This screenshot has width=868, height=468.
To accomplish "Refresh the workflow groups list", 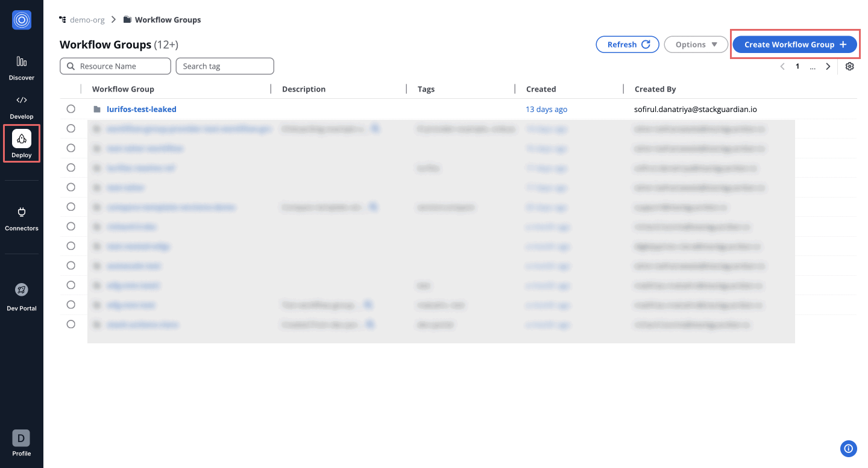I will tap(627, 45).
